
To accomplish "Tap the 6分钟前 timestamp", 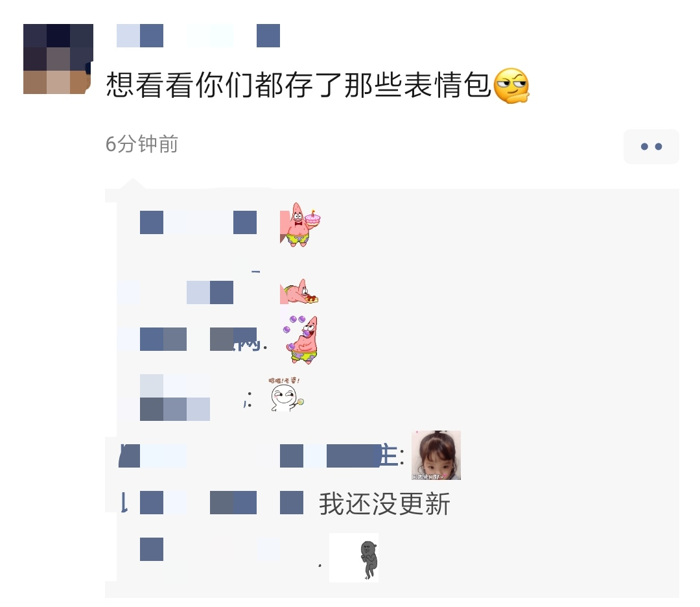I will point(141,144).
